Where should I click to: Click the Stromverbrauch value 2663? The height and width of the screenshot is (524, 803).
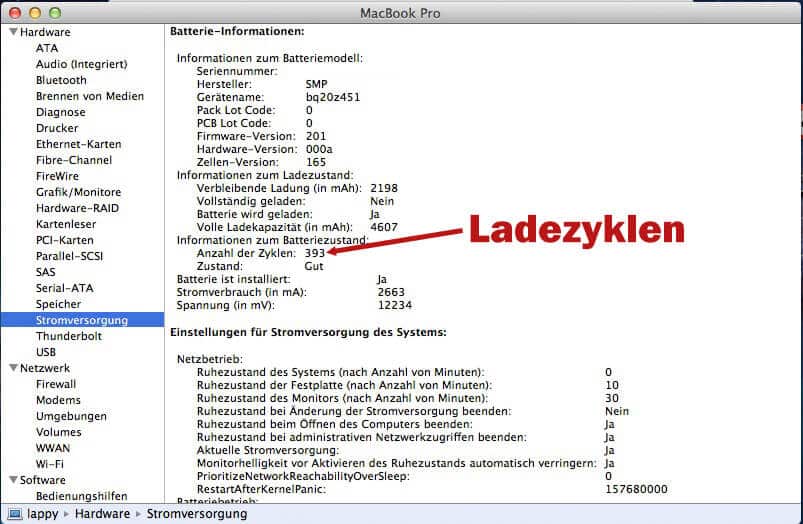click(391, 292)
